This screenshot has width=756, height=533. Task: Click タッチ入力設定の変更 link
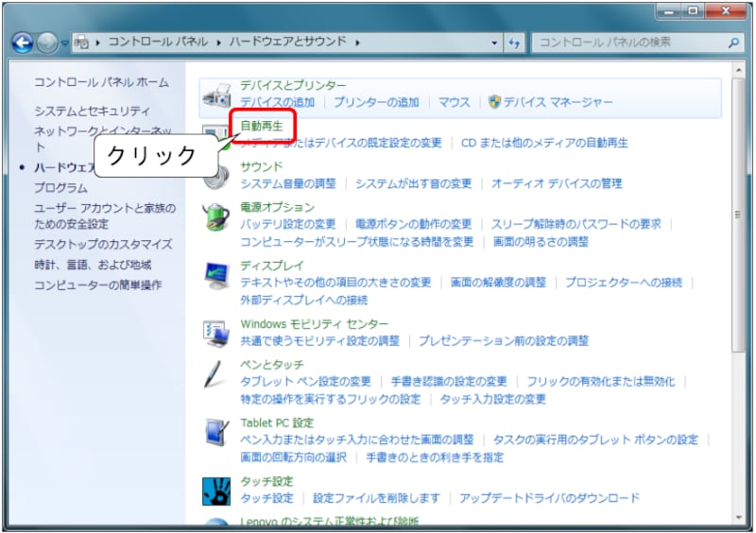pyautogui.click(x=492, y=400)
